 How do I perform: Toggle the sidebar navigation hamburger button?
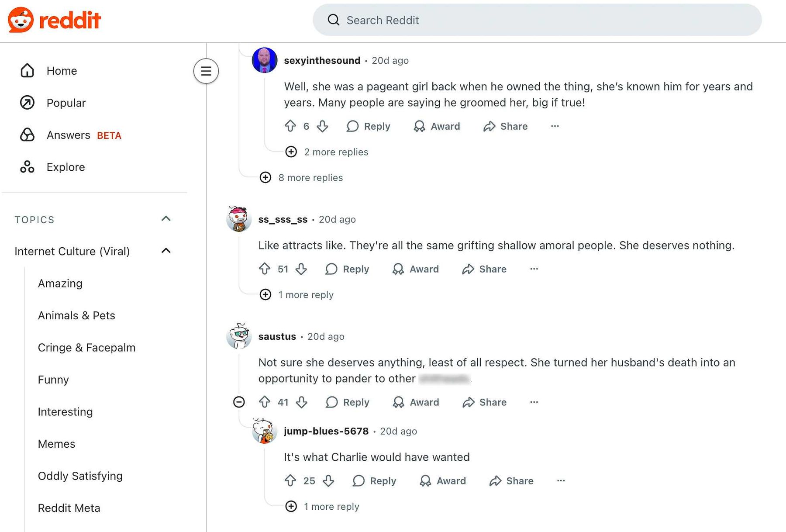tap(206, 71)
